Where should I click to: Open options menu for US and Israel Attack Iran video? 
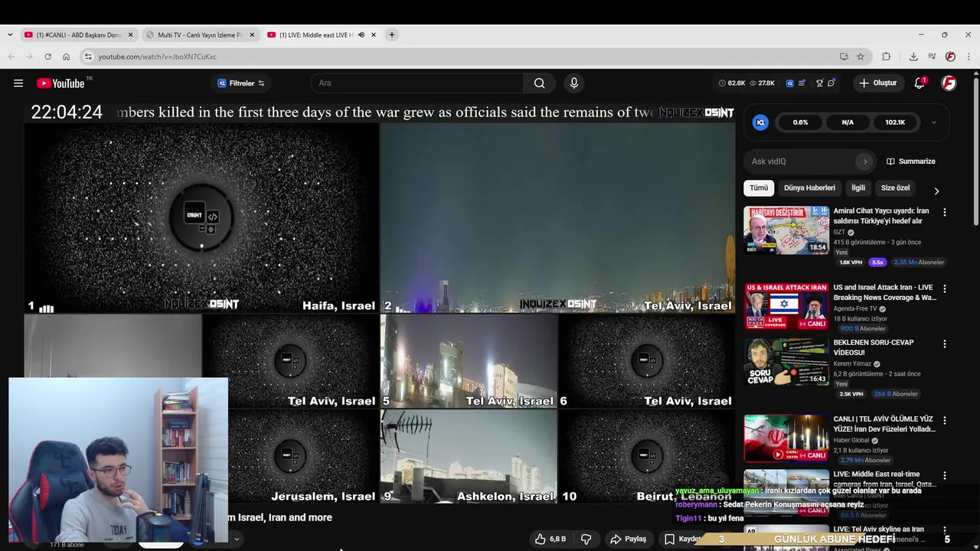pos(944,289)
